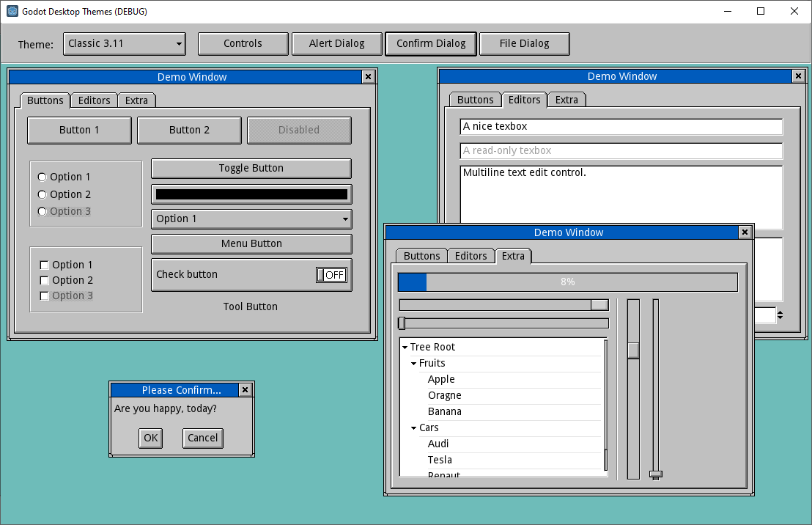This screenshot has height=525, width=812.
Task: Switch the Check button OFF toggle
Action: coord(331,275)
